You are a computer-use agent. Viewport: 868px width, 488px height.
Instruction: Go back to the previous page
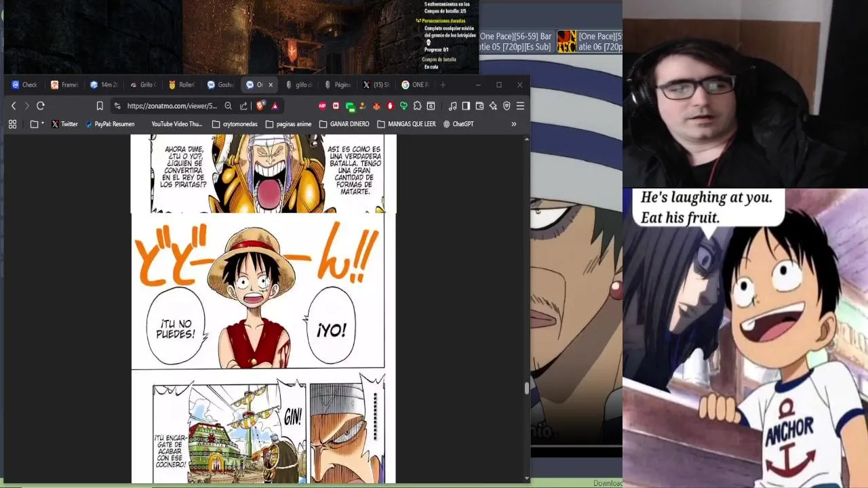point(14,106)
